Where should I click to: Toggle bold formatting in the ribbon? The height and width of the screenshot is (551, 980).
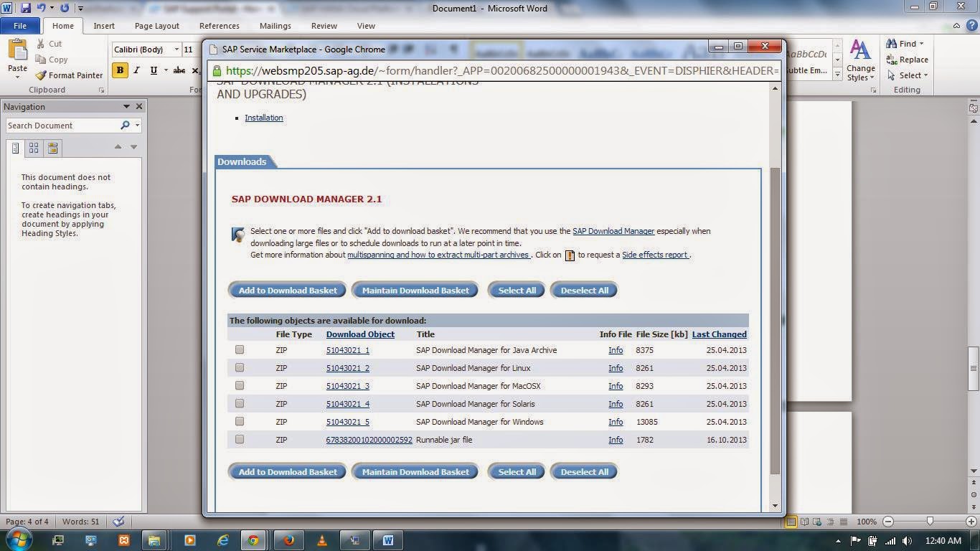(x=120, y=70)
